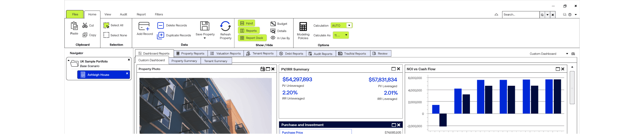Open the Calculation AUTO dropdown
This screenshot has width=644, height=134.
click(x=349, y=25)
